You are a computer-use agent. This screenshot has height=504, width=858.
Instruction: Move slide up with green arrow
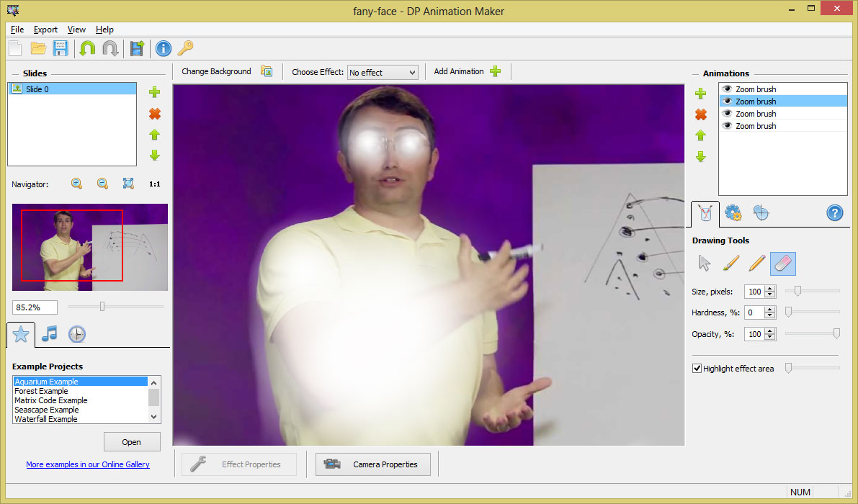click(x=155, y=135)
